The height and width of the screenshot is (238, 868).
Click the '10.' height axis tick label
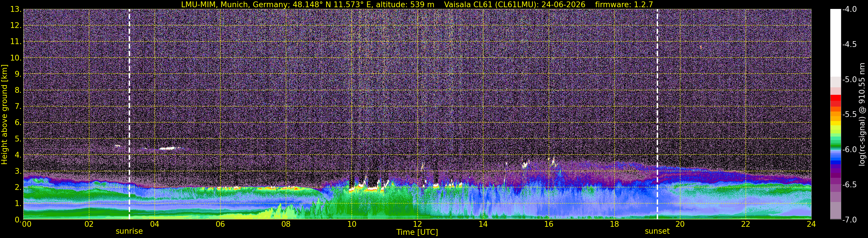tap(16, 58)
